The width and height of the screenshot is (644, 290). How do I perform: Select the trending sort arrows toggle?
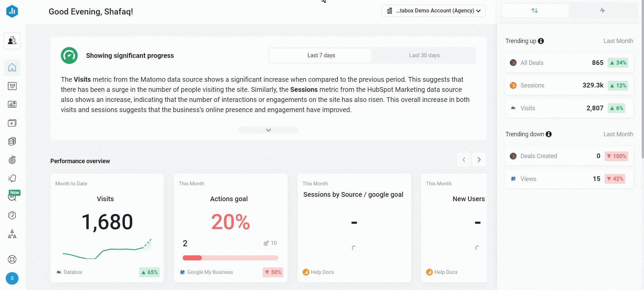(535, 10)
